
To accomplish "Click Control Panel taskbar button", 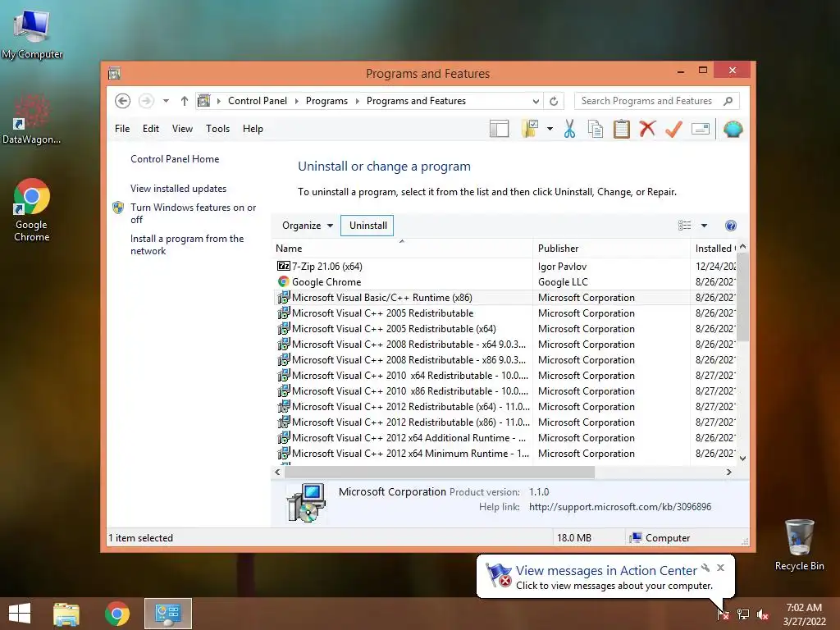I will [167, 614].
